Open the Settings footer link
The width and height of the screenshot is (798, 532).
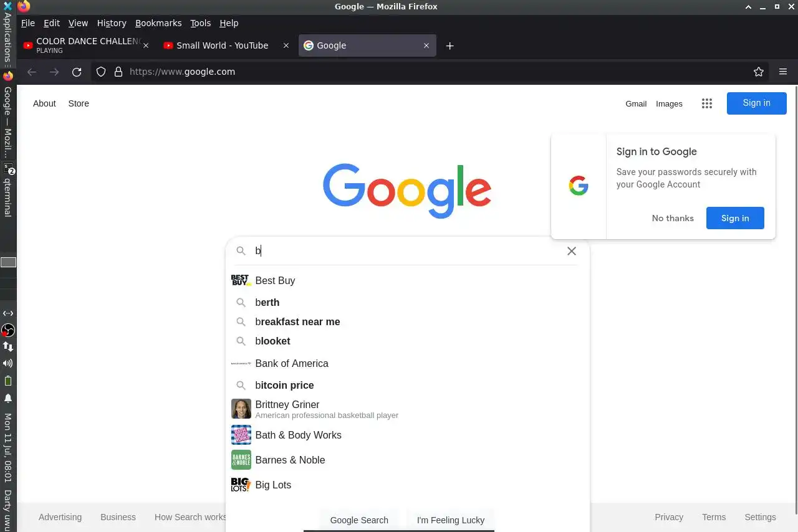(760, 517)
